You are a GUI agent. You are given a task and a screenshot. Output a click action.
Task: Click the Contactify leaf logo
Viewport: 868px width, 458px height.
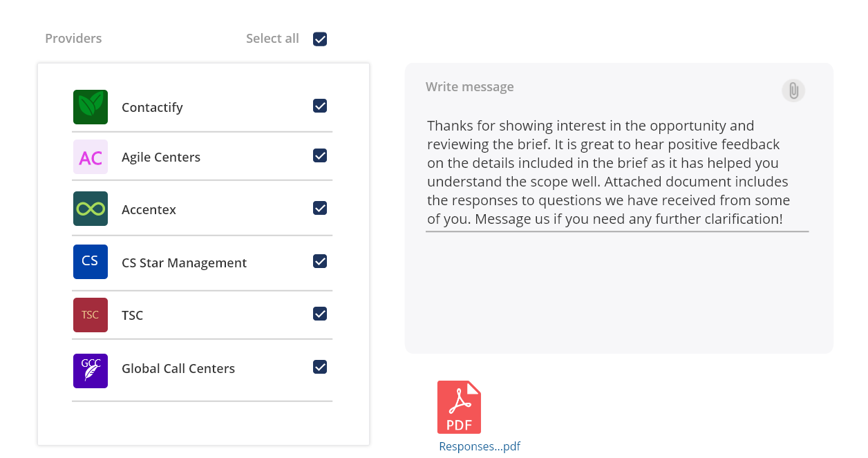pyautogui.click(x=90, y=107)
